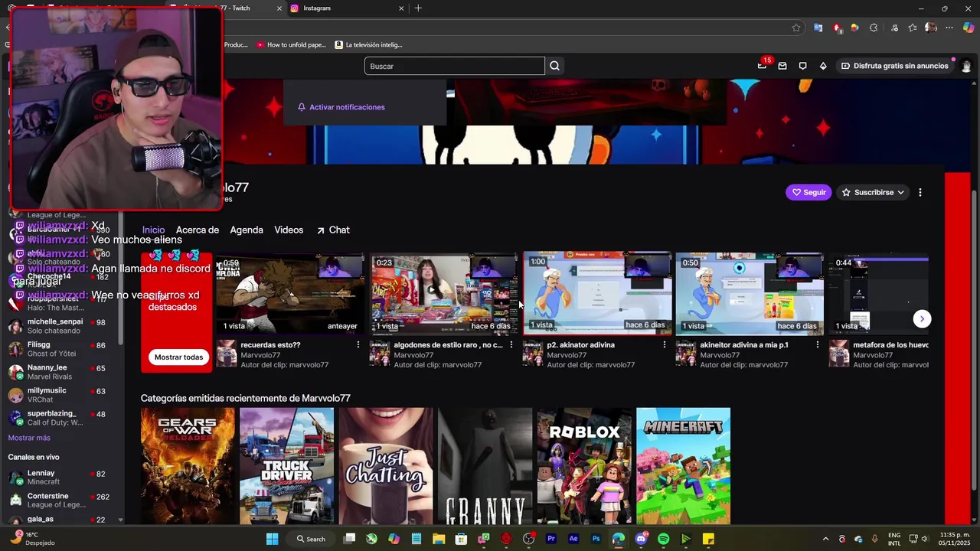
Task: Open Edge Copilot icon in toolbar
Action: (969, 28)
